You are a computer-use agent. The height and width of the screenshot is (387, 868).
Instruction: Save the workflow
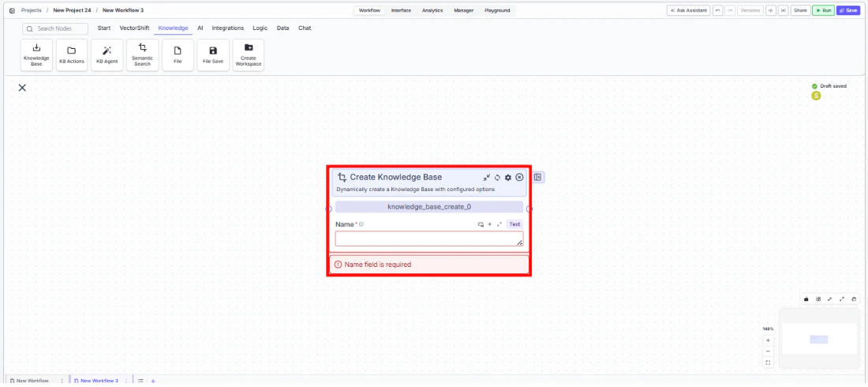tap(848, 10)
